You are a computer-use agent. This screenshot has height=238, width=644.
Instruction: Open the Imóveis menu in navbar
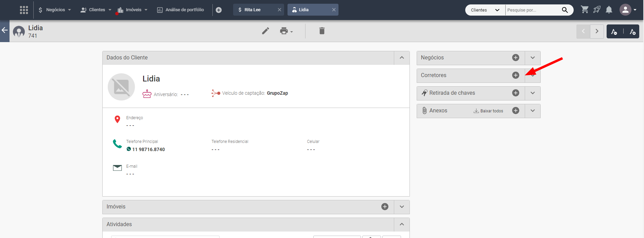(133, 10)
